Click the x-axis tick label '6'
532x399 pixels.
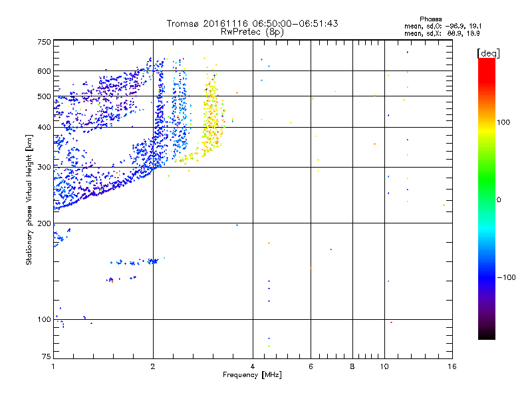click(311, 366)
